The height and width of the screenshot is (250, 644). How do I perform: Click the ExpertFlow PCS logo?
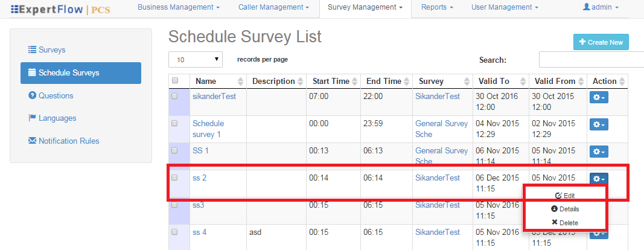coord(51,9)
